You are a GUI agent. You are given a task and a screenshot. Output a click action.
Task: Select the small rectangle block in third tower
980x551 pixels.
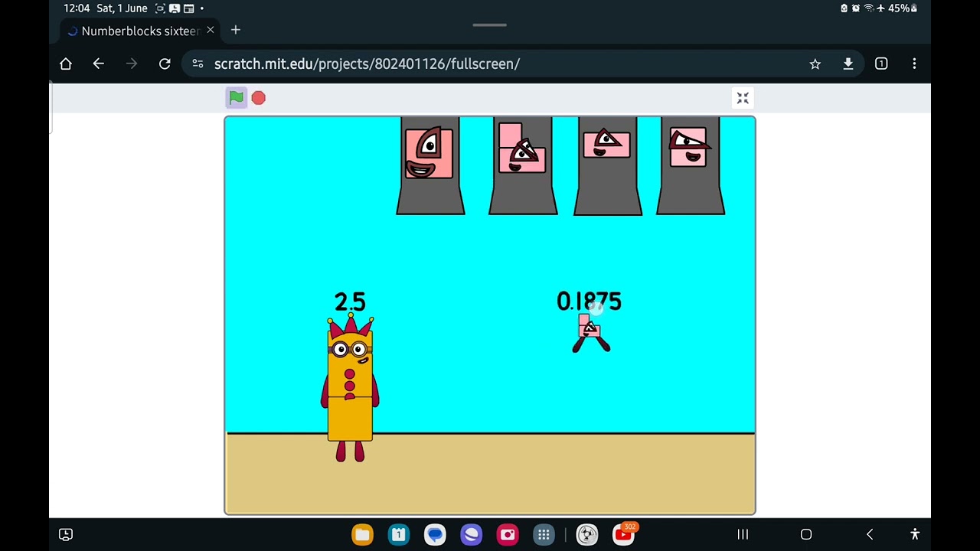coord(606,144)
